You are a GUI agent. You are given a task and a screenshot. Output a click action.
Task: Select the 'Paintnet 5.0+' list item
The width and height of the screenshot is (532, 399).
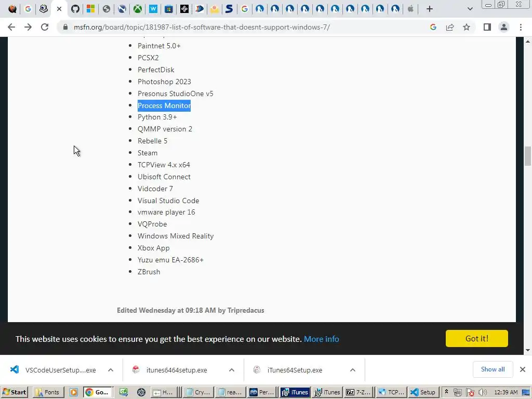pos(159,46)
